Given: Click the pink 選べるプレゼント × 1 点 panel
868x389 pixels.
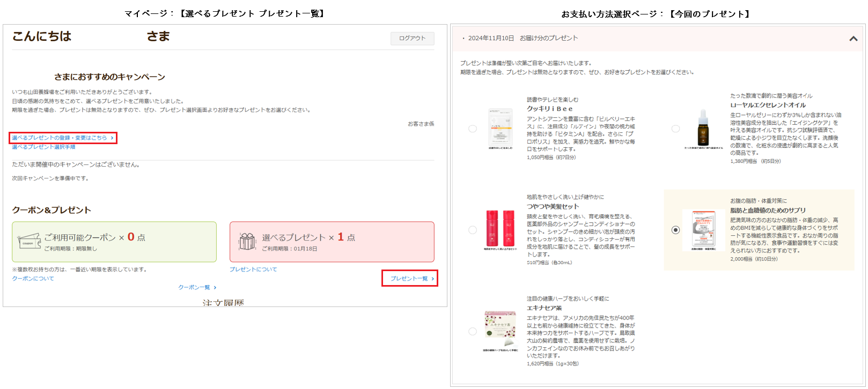Looking at the screenshot, I should tap(332, 242).
